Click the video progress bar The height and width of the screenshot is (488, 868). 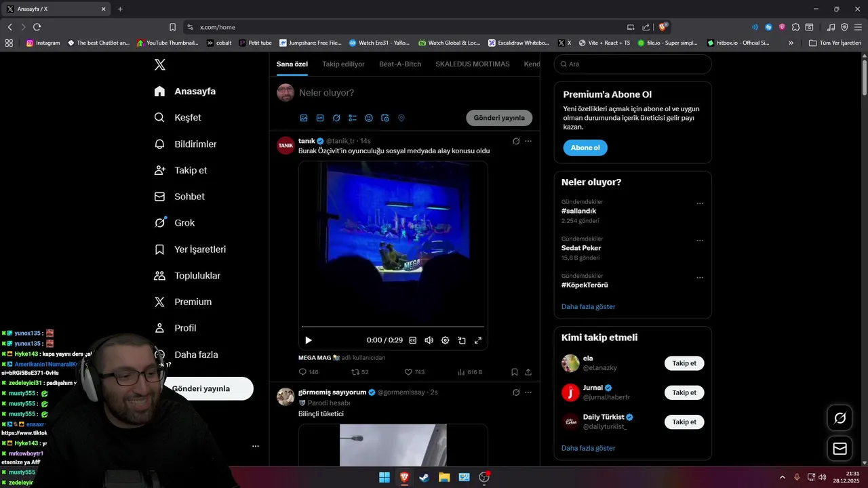pyautogui.click(x=393, y=327)
